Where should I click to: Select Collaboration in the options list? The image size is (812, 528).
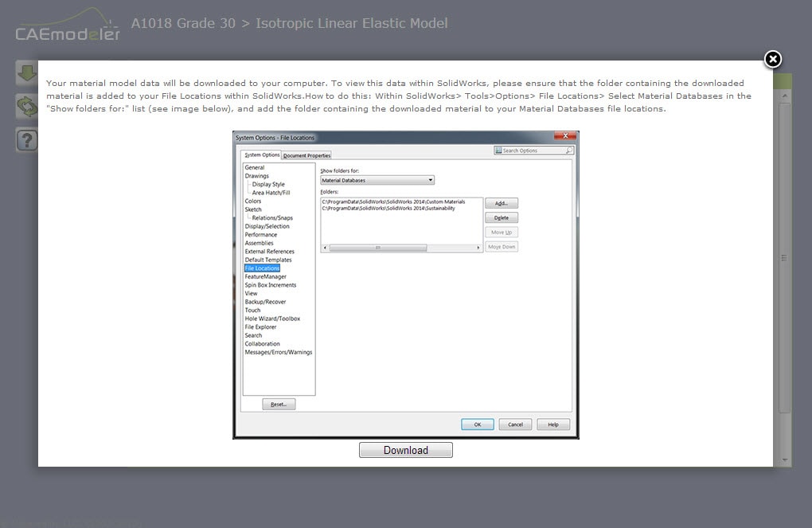click(x=262, y=343)
